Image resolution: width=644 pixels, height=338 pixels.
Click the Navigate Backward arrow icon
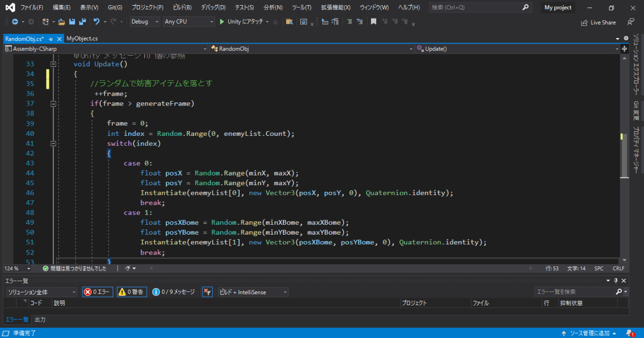coord(14,22)
